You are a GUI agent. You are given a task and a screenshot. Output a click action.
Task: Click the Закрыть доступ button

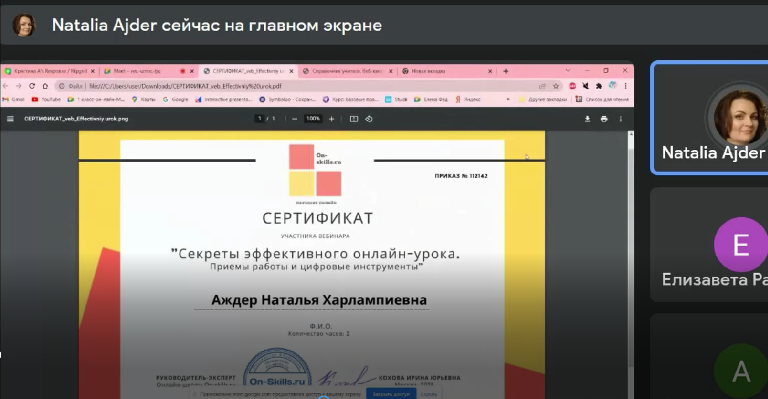point(391,394)
